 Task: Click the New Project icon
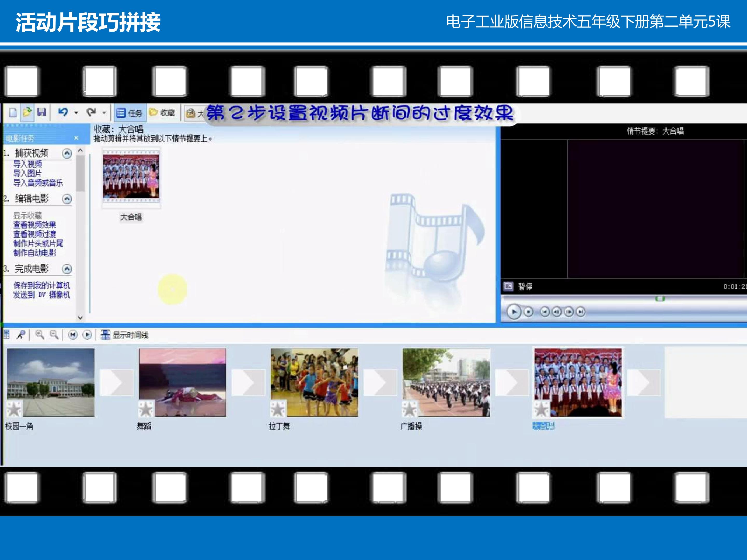tap(13, 113)
